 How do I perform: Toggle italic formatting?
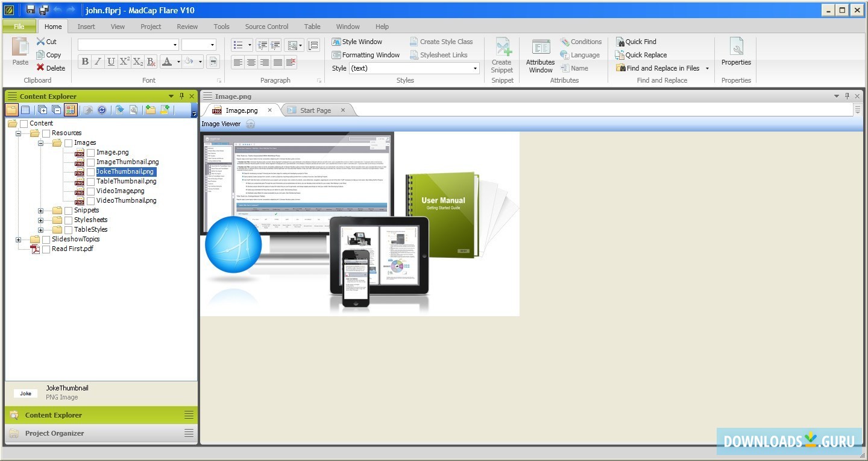point(98,61)
